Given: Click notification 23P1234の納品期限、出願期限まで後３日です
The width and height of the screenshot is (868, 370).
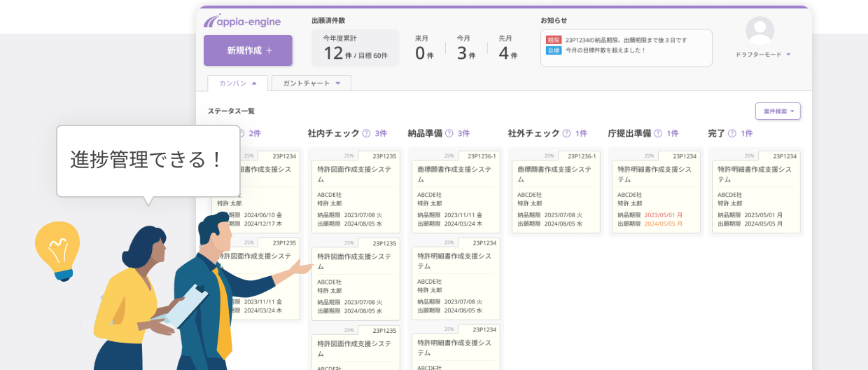Looking at the screenshot, I should pos(626,40).
